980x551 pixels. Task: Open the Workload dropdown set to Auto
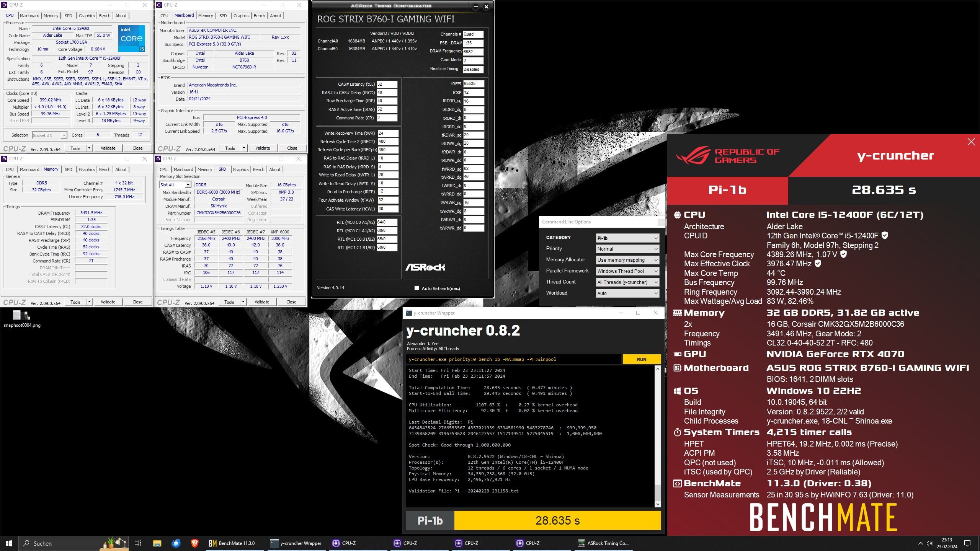[627, 293]
